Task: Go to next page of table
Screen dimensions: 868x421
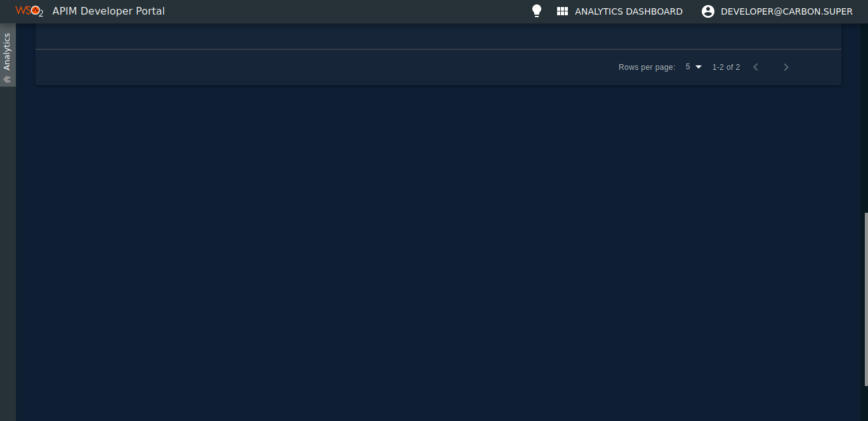Action: point(786,67)
